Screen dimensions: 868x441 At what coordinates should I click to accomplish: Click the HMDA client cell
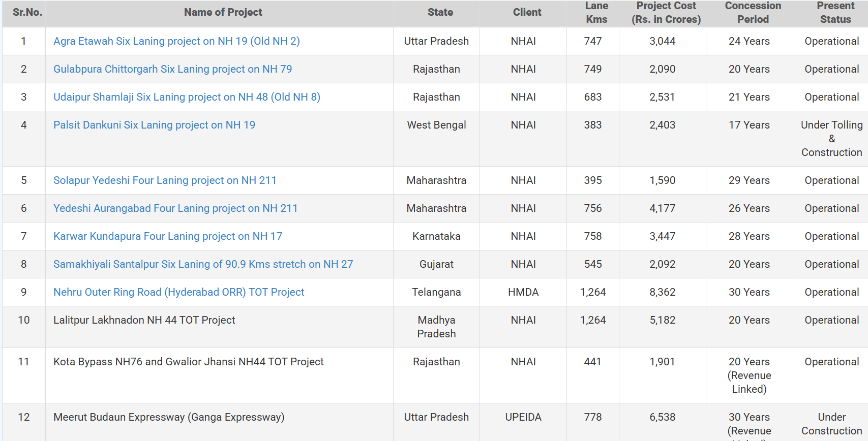(523, 292)
